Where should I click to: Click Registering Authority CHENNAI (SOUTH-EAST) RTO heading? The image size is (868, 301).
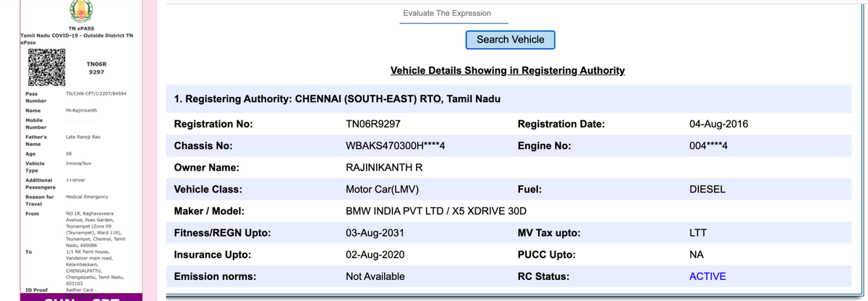[x=338, y=98]
